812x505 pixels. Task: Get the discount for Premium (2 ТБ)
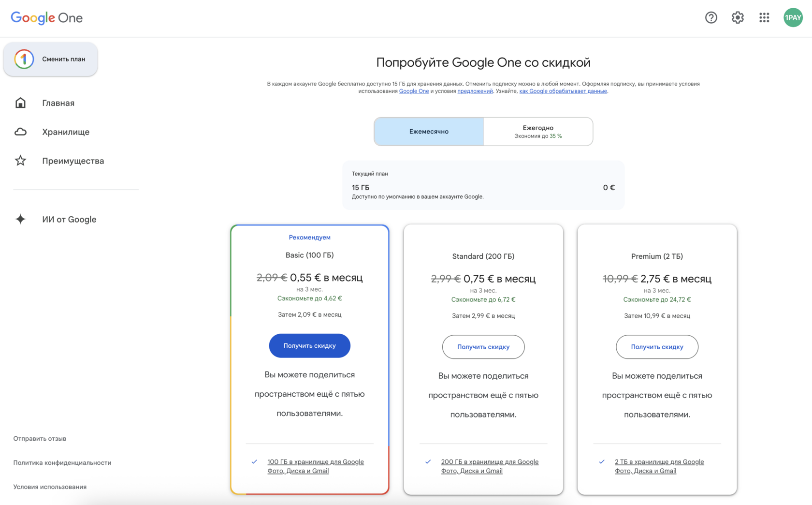657,347
